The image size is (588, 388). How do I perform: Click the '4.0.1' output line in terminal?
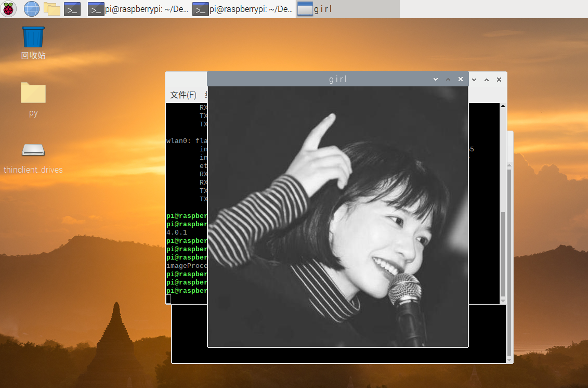pyautogui.click(x=177, y=232)
